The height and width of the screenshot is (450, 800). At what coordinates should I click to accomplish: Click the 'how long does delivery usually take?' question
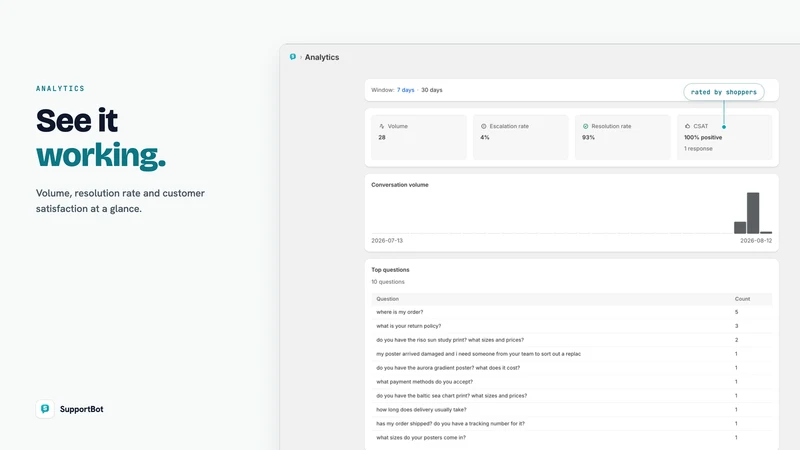click(421, 409)
